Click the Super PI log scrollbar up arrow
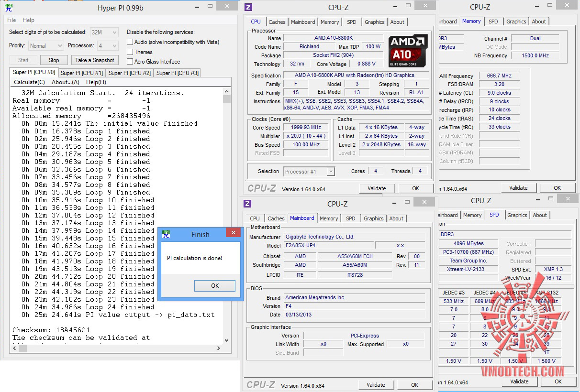This screenshot has height=392, width=580. click(x=227, y=91)
